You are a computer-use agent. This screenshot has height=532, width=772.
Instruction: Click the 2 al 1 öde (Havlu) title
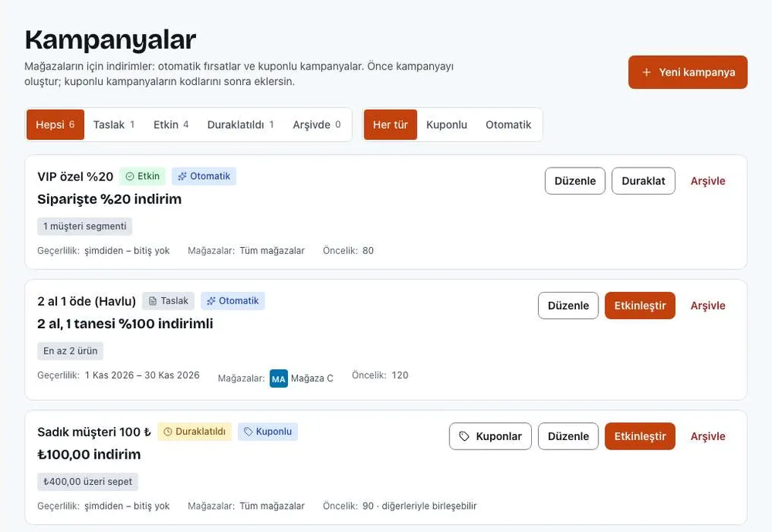click(x=86, y=301)
